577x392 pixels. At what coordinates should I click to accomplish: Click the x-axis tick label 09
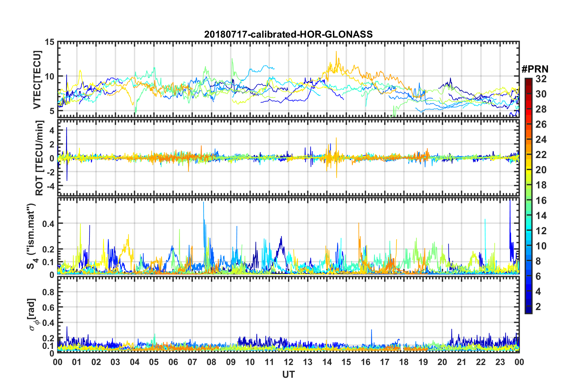(231, 362)
